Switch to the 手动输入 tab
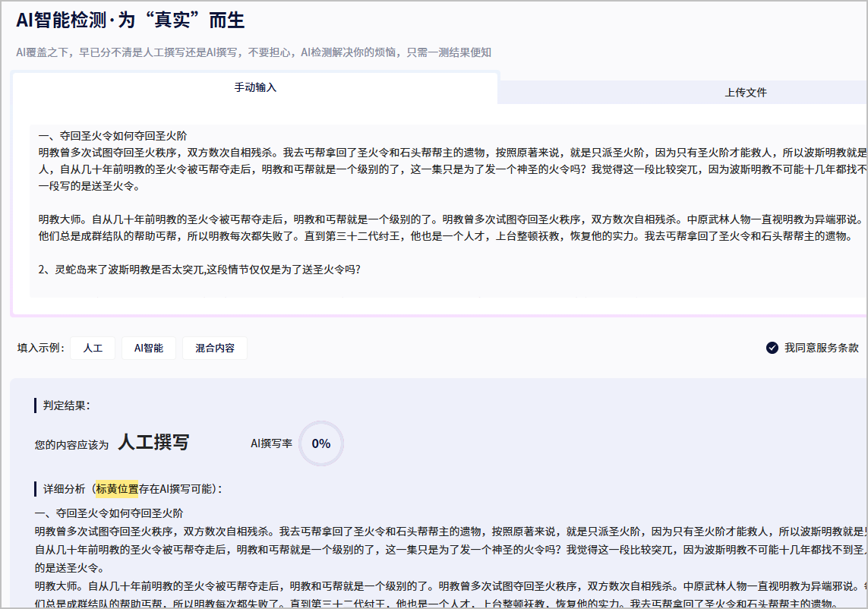Image resolution: width=868 pixels, height=609 pixels. [x=255, y=88]
